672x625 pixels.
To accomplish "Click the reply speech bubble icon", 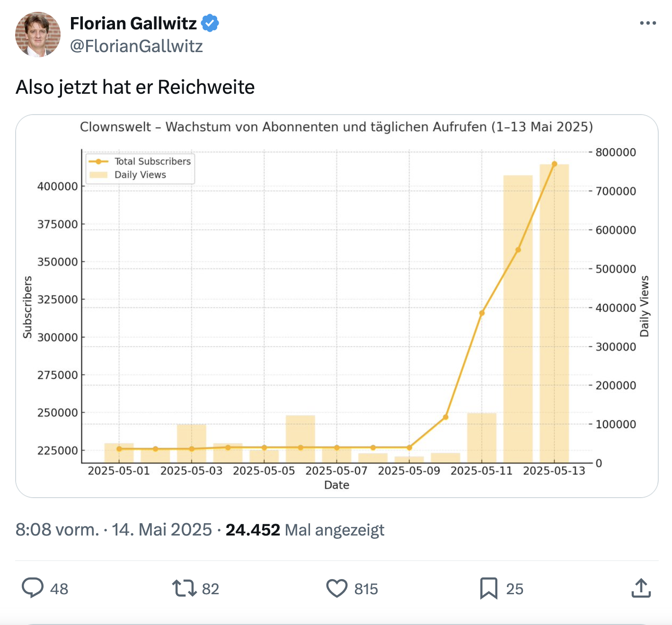I will click(33, 588).
